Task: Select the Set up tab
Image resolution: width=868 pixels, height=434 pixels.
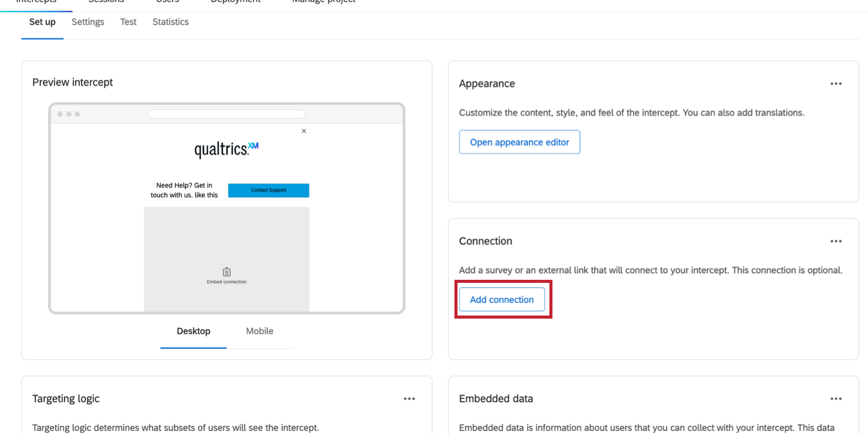Action: click(x=42, y=22)
